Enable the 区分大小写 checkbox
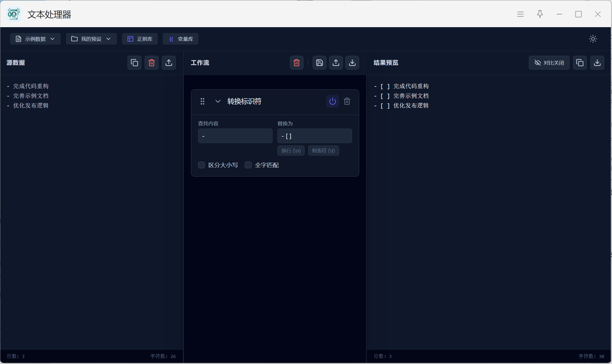The height and width of the screenshot is (364, 612). (x=202, y=165)
